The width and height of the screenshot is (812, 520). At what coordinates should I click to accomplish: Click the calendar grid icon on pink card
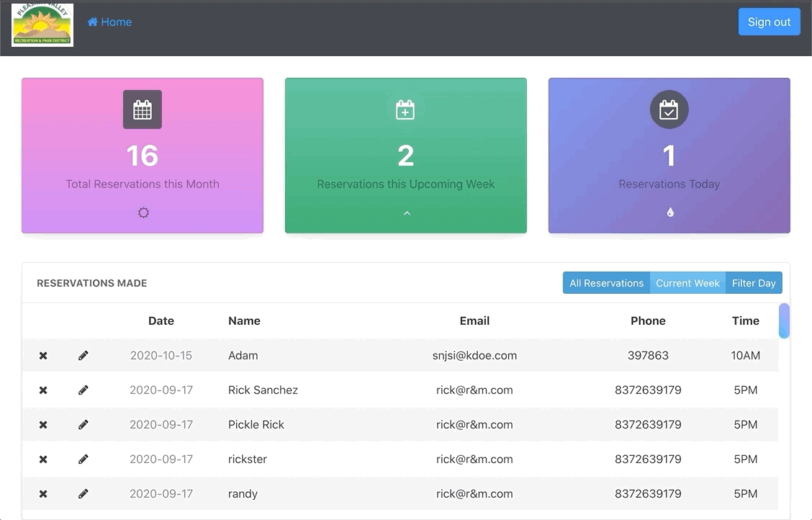coord(143,109)
